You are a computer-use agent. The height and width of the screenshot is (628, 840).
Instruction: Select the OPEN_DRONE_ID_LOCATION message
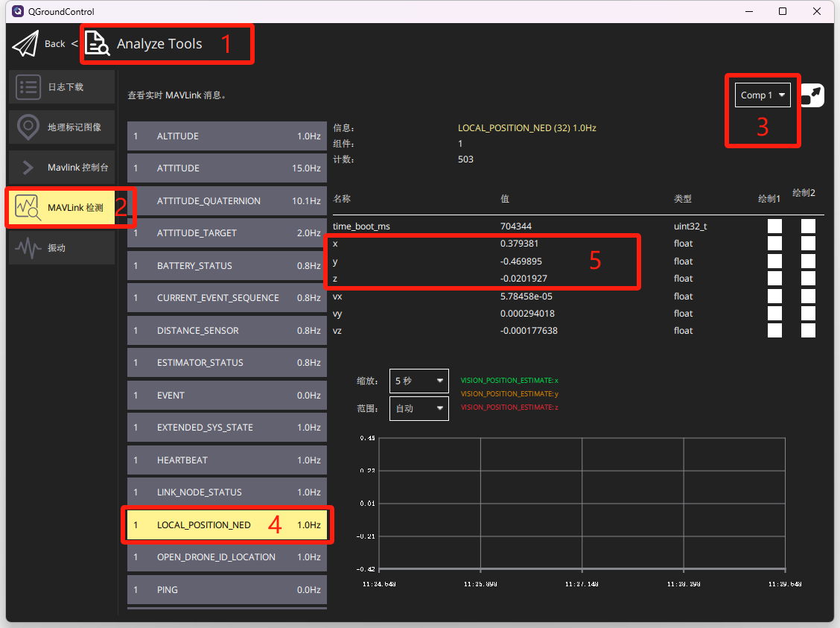pos(226,557)
